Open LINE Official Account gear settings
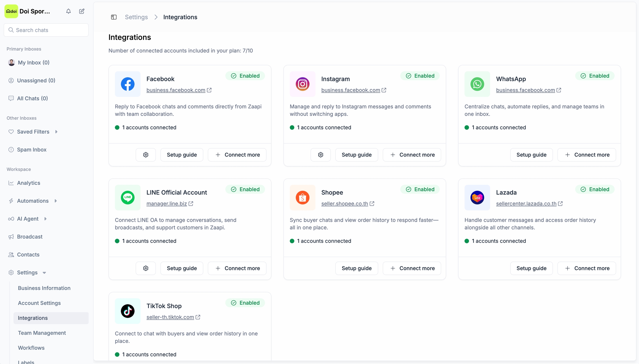This screenshot has height=364, width=639. (146, 268)
